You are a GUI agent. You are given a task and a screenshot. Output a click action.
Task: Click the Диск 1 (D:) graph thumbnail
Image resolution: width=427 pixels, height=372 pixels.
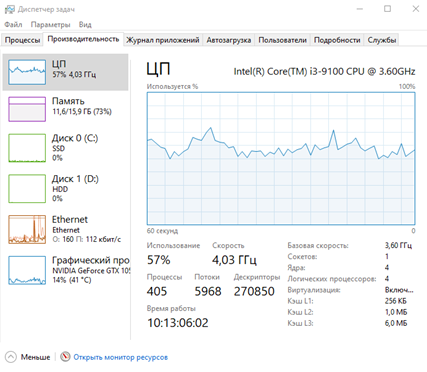pyautogui.click(x=27, y=189)
